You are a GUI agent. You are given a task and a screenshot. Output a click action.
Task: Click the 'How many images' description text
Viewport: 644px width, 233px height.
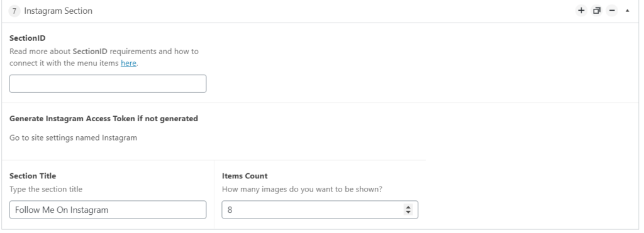click(303, 190)
